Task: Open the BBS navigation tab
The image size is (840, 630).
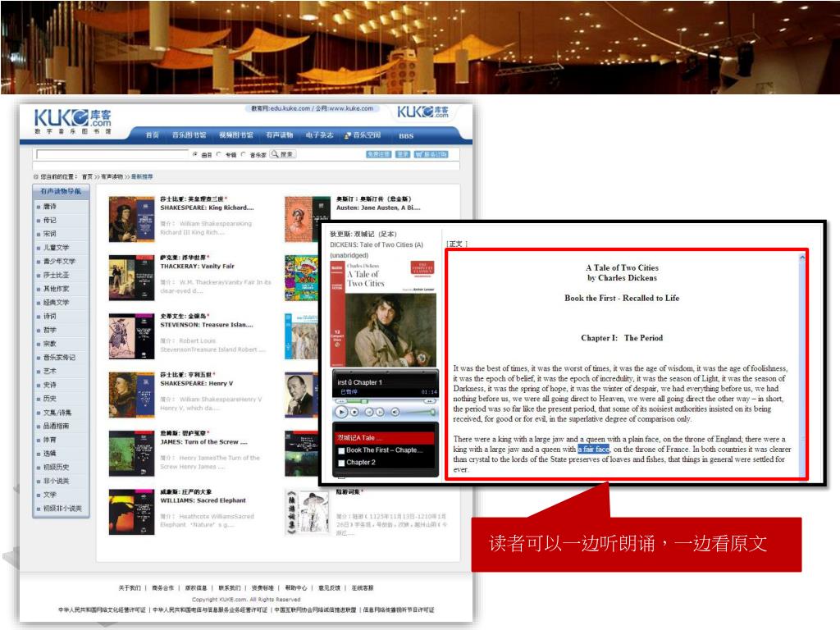Action: click(406, 135)
